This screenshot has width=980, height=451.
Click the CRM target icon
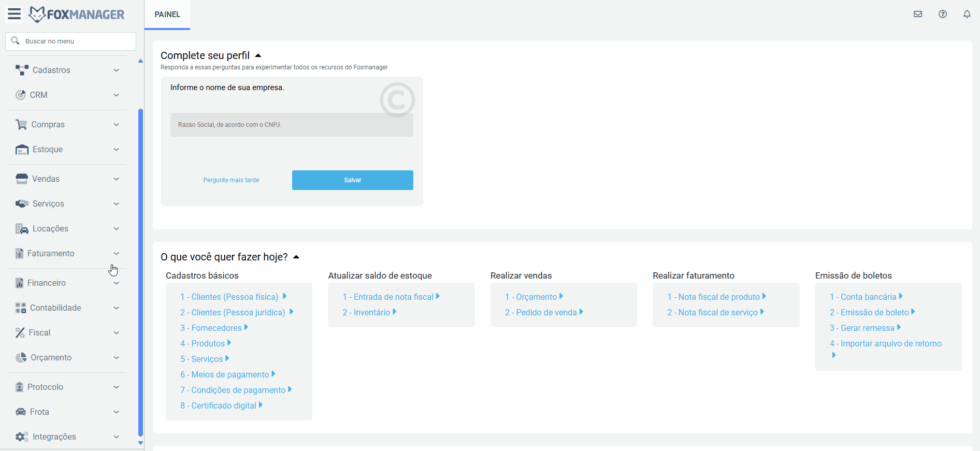click(x=21, y=95)
